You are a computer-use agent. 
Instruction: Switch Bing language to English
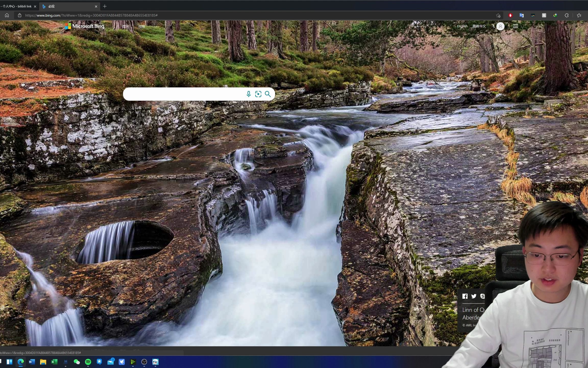[462, 26]
